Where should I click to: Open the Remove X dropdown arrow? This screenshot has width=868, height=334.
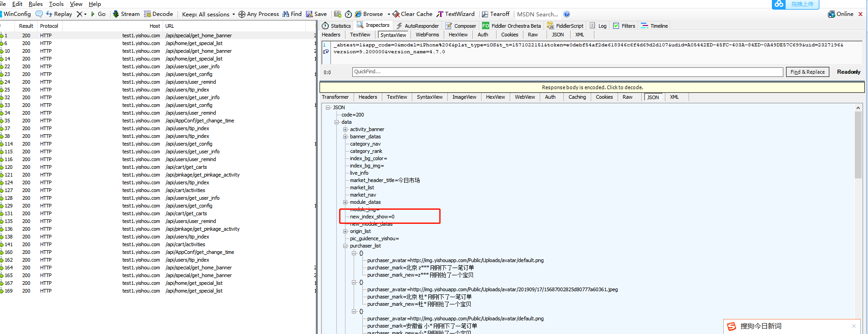tap(85, 14)
